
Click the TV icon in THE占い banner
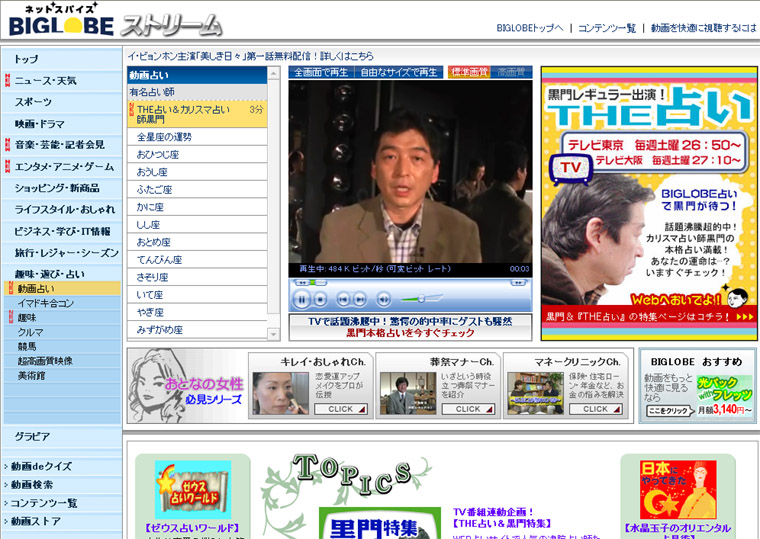tap(571, 168)
